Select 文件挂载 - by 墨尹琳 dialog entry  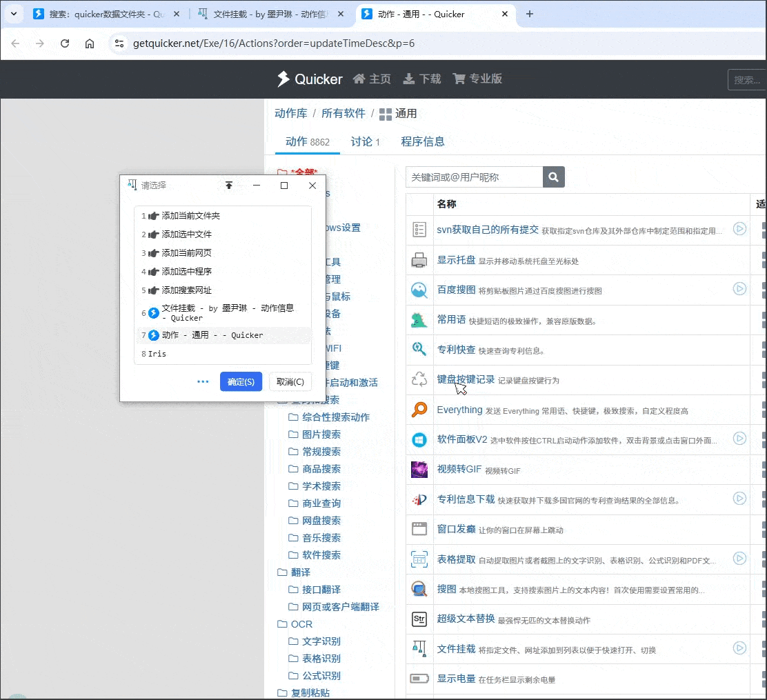click(223, 312)
